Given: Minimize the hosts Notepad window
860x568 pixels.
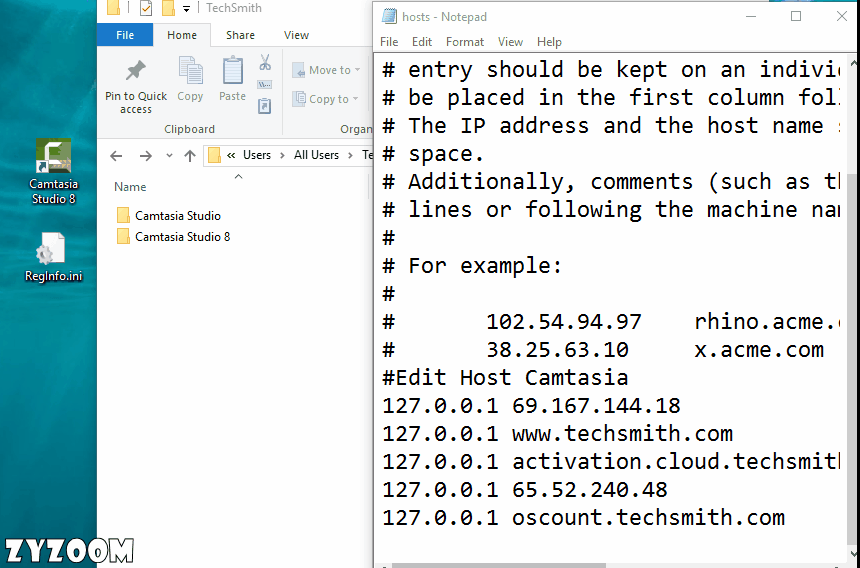Looking at the screenshot, I should (751, 16).
